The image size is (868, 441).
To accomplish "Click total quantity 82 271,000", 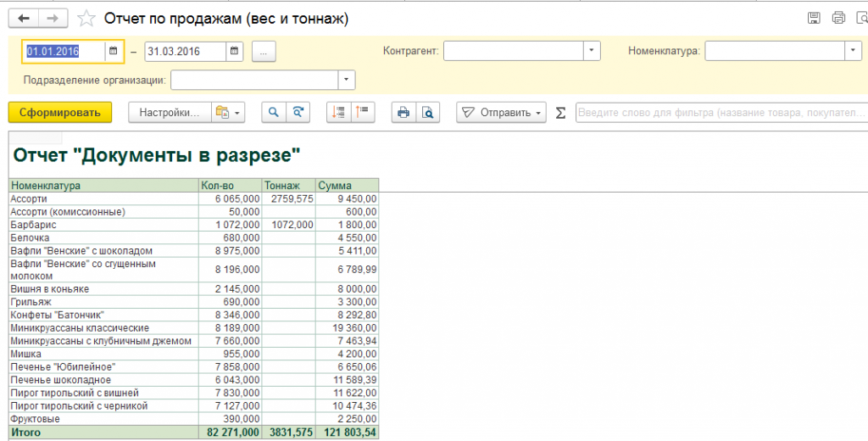I will 233,433.
